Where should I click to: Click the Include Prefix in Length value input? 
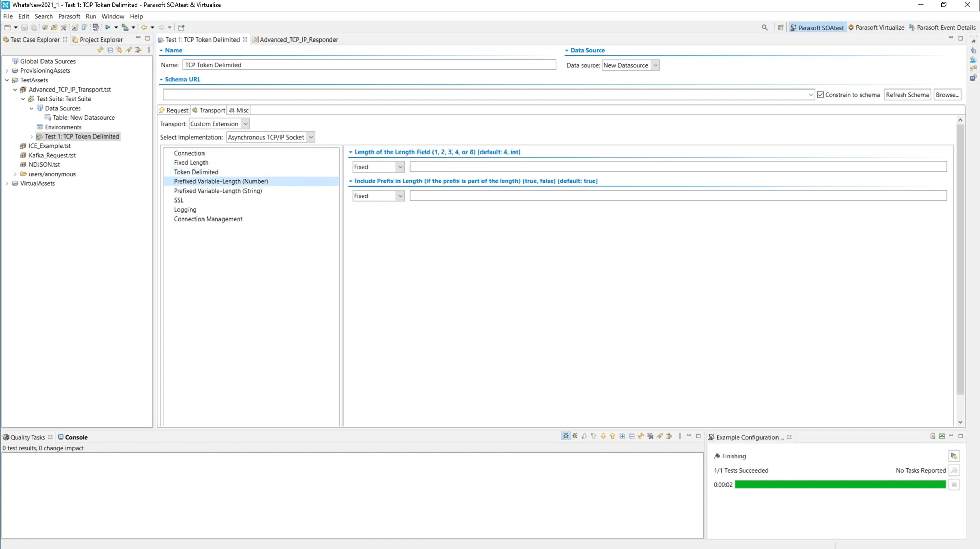pyautogui.click(x=678, y=196)
